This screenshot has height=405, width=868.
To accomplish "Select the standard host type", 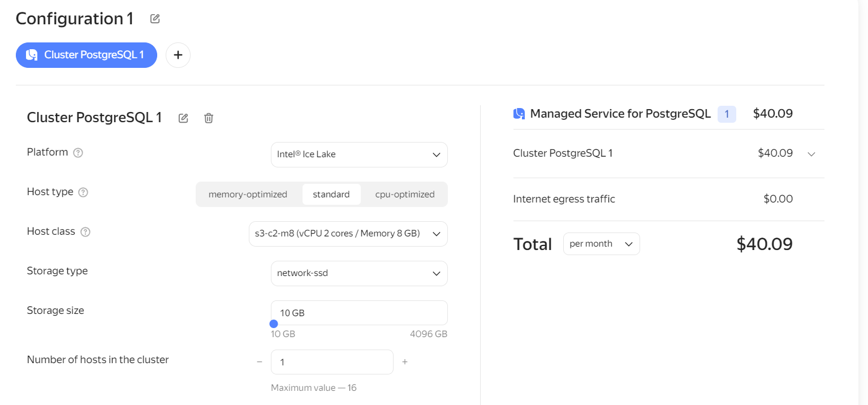I will pos(331,195).
